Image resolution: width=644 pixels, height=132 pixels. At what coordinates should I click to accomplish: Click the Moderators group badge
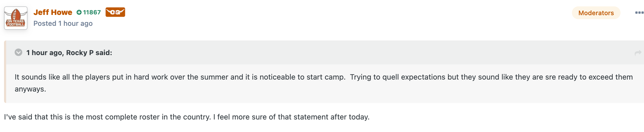[596, 13]
